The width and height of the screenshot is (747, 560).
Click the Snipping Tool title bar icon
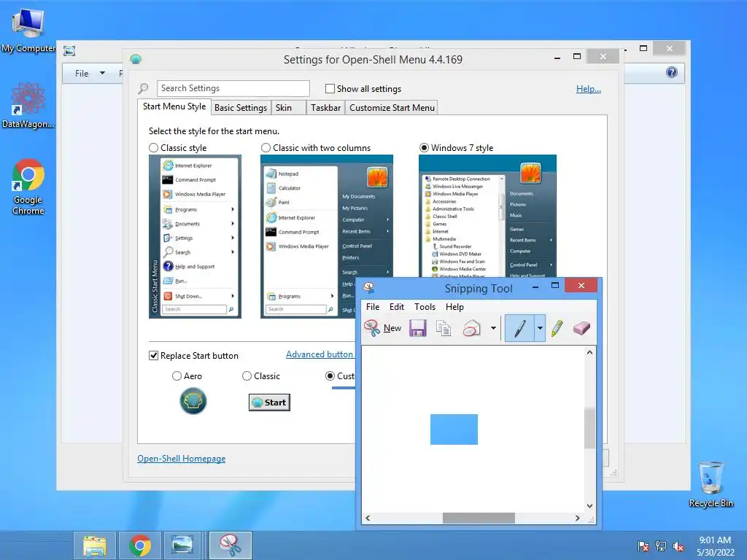tap(368, 287)
